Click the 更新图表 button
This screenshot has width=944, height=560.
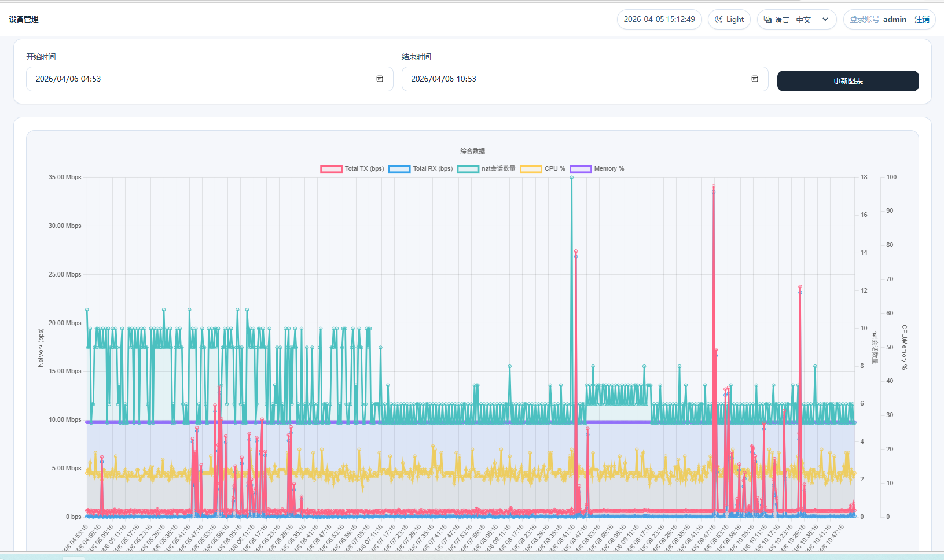847,81
